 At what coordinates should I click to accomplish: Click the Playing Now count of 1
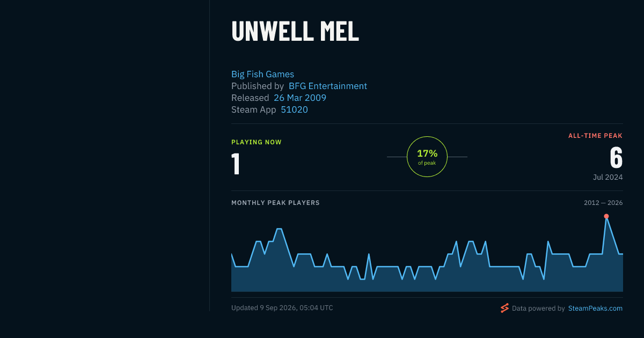[x=236, y=164]
